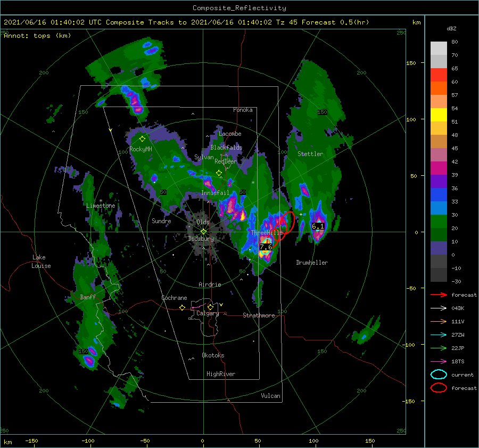Click the radar site marker at Olds-Didsbury center
Viewport: 479px width, 448px height.
point(203,232)
